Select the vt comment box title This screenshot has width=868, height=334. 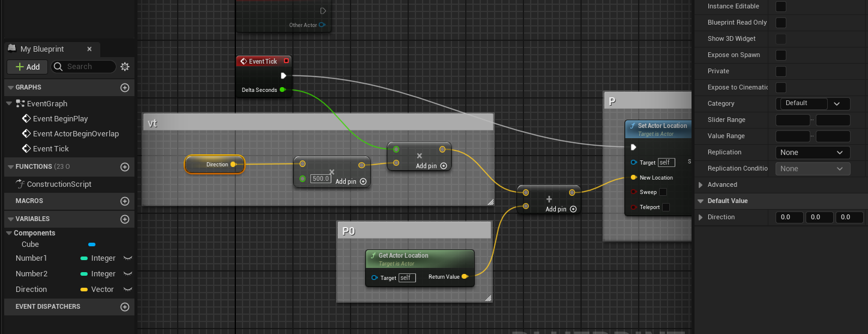(318, 123)
